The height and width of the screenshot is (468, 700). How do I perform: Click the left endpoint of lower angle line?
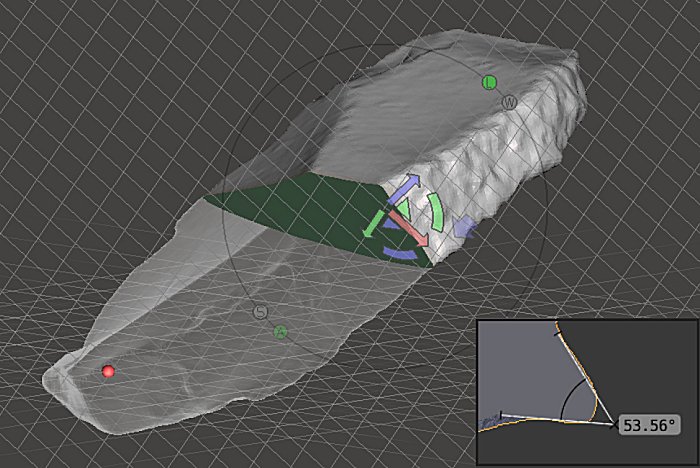coord(502,413)
